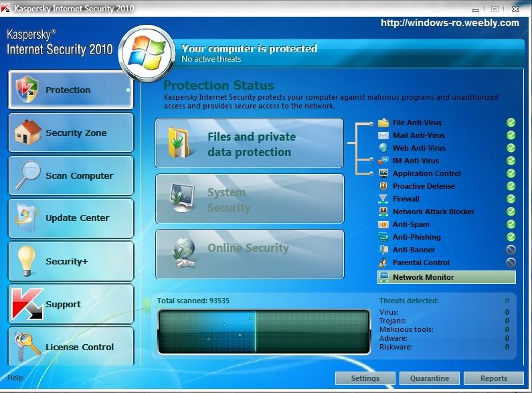Expand the Online Security section
532x393 pixels.
(250, 254)
